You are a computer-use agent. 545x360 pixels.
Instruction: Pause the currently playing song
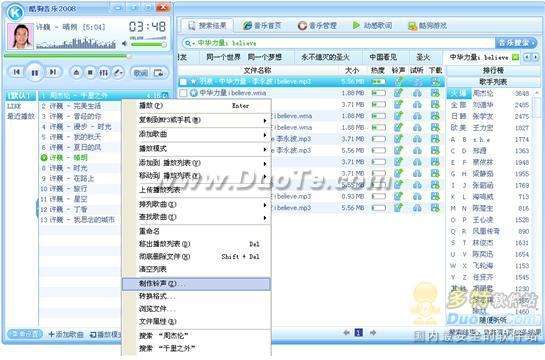(x=35, y=72)
